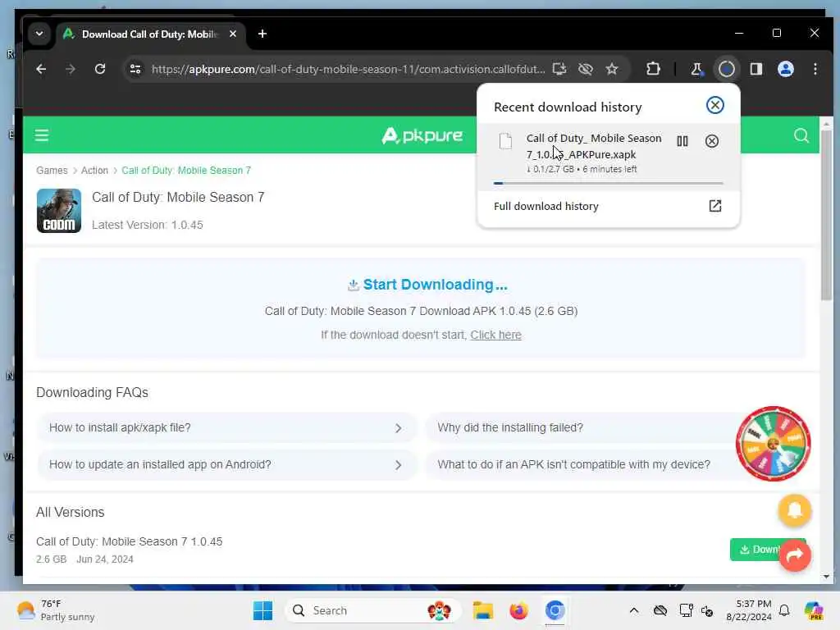Click 'Call of Duty: Mobile Season 7 1.0.45' version
The height and width of the screenshot is (630, 840).
tap(129, 541)
